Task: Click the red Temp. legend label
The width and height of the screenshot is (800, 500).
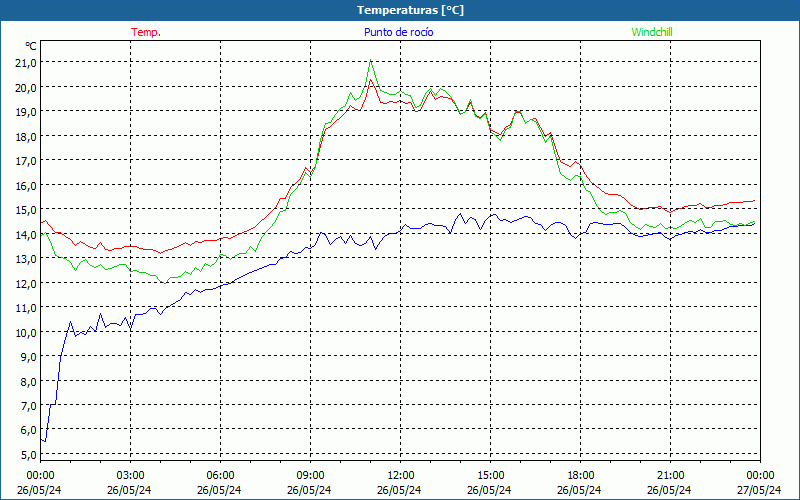Action: 146,32
